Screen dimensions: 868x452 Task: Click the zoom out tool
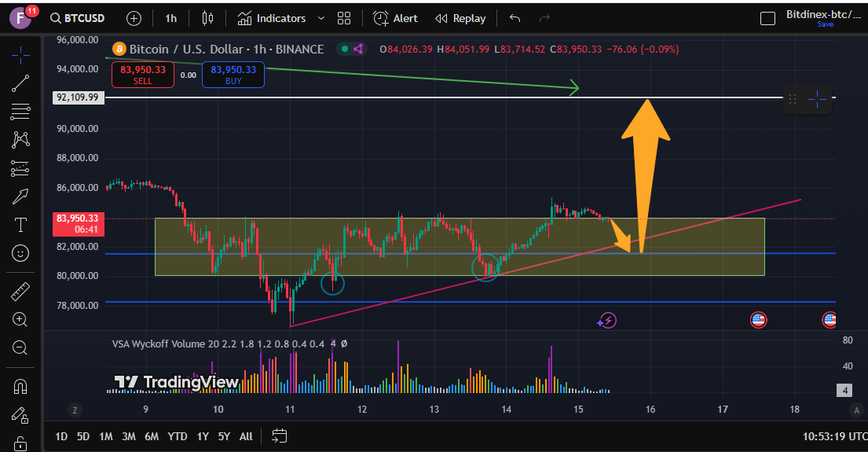pos(20,348)
